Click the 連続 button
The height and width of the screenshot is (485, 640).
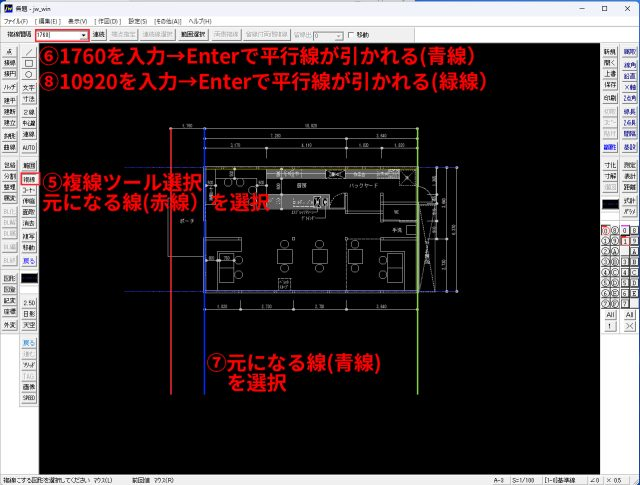tap(98, 34)
